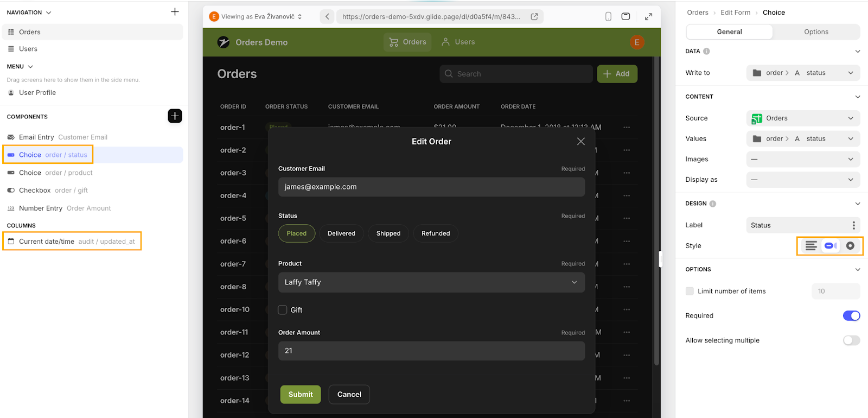Open the Values dropdown
This screenshot has width=868, height=418.
click(803, 139)
